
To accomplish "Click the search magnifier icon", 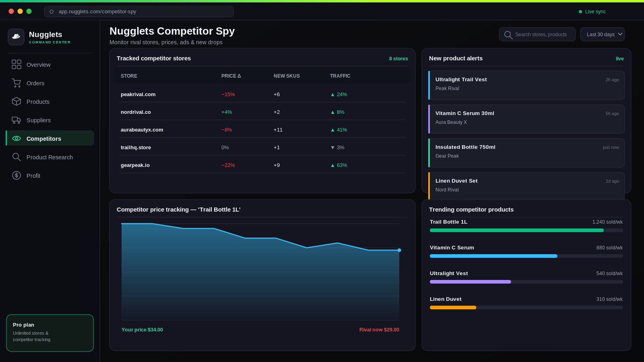I will pos(508,35).
